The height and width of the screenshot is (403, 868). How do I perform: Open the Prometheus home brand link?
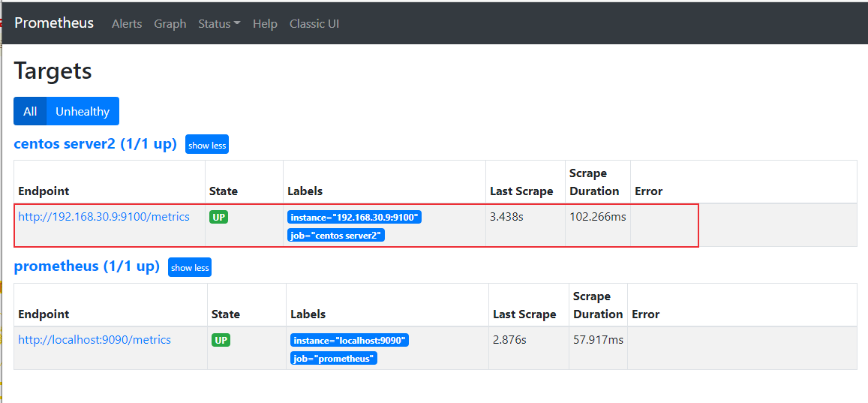[x=54, y=23]
